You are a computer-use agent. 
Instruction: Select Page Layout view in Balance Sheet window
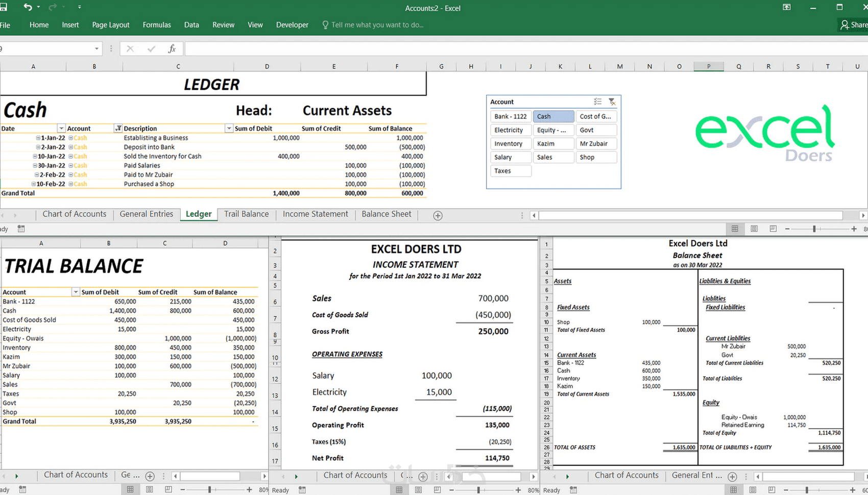click(x=753, y=490)
